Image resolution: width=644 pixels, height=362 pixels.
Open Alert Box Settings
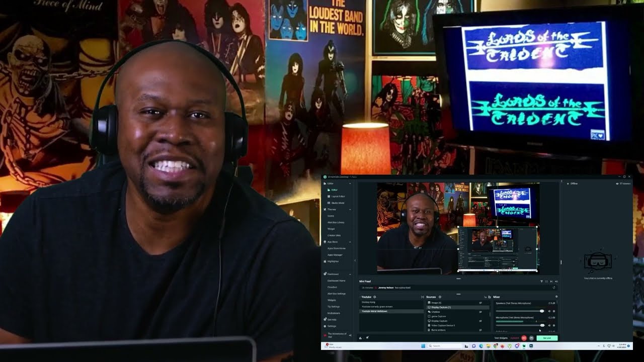[x=336, y=294]
